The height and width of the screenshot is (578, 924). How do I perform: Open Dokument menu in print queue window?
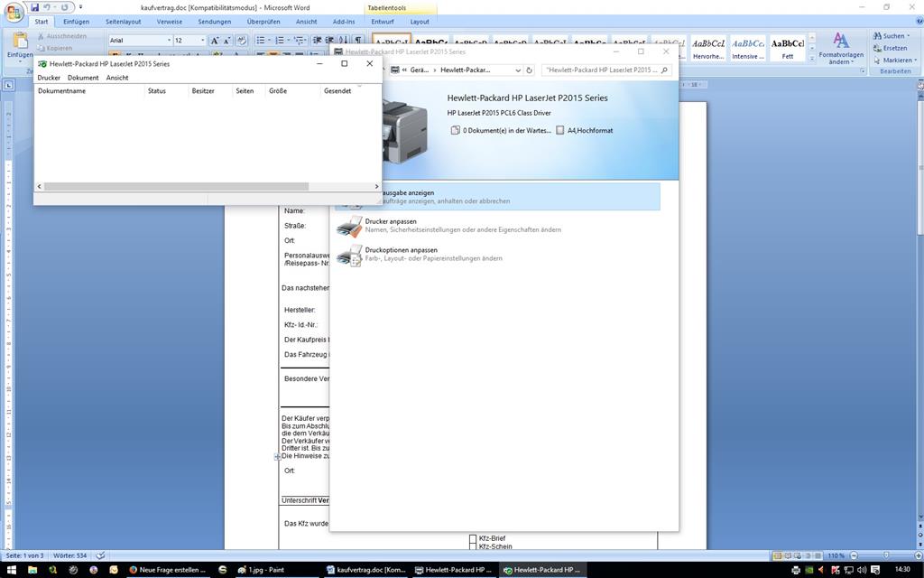83,78
